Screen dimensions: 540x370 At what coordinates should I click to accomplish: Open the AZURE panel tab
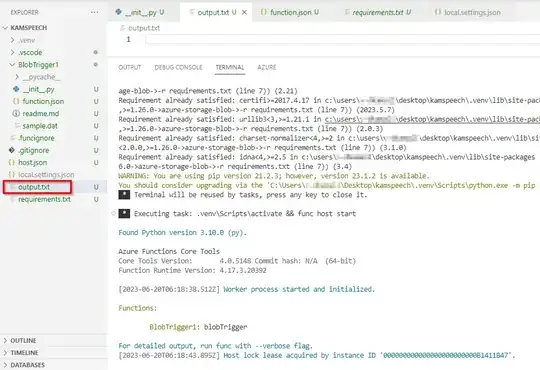[x=267, y=68]
